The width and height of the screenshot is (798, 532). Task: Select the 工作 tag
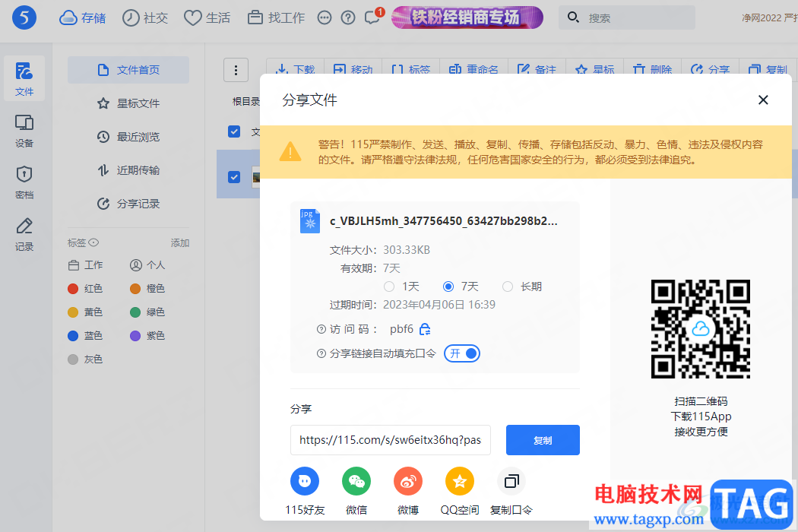click(x=85, y=265)
